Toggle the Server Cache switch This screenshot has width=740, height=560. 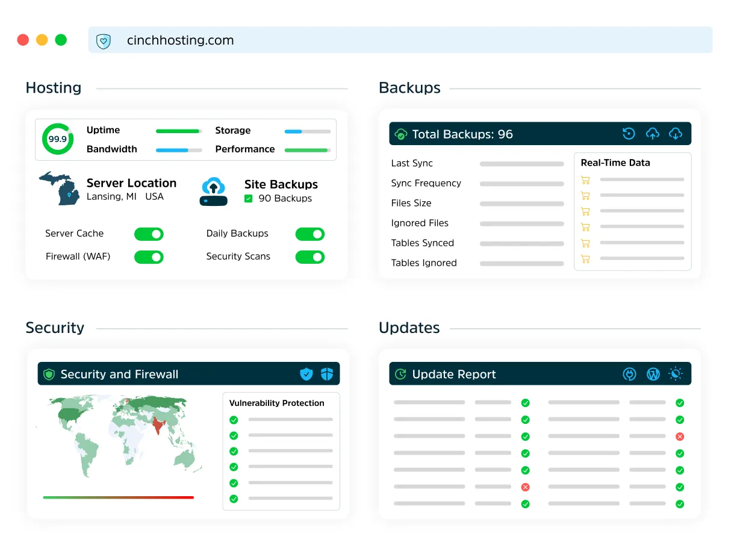point(149,234)
